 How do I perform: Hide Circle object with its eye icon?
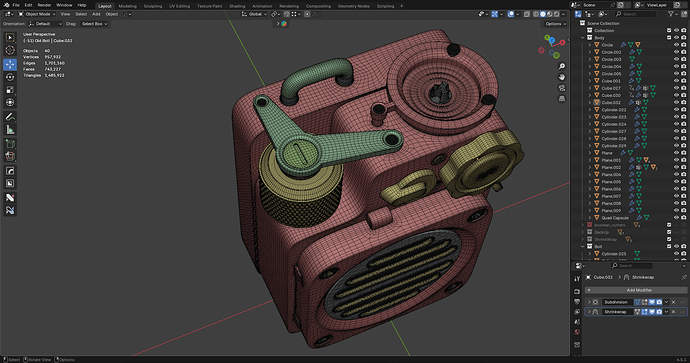point(676,45)
